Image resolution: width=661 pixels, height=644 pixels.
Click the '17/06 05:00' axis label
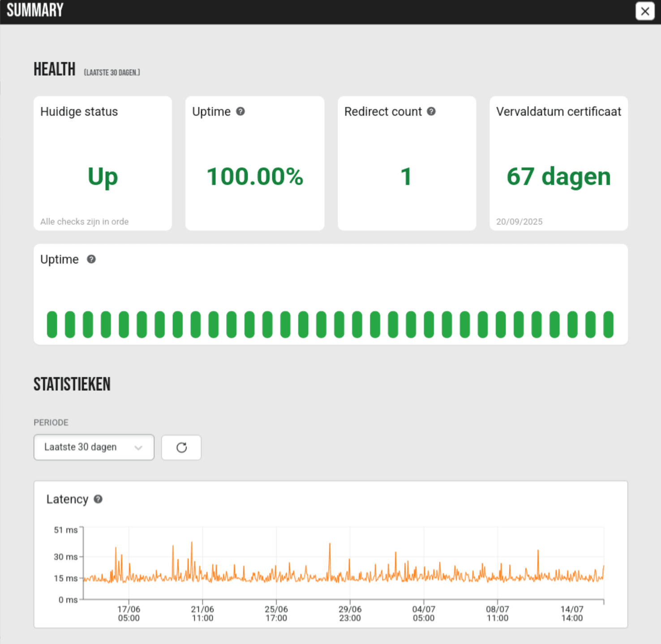pyautogui.click(x=129, y=614)
